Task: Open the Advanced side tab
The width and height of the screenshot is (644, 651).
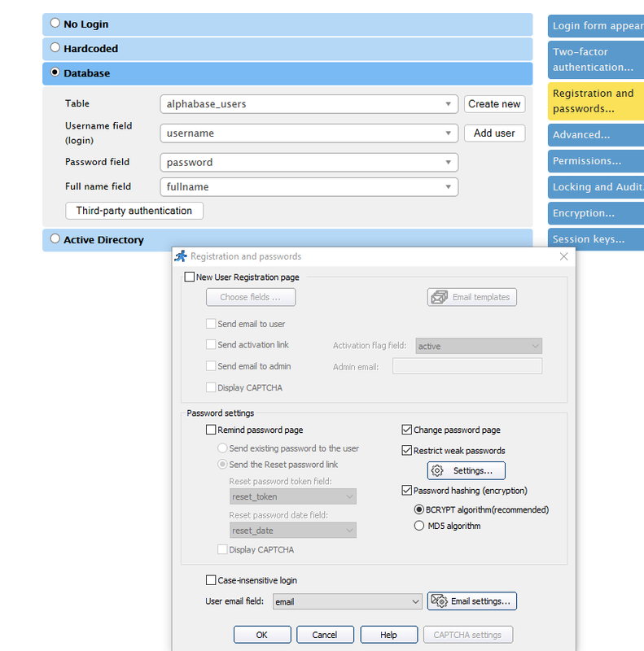Action: coord(596,135)
